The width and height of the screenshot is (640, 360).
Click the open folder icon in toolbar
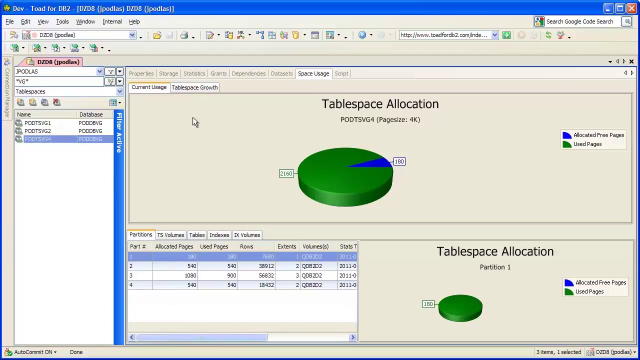pyautogui.click(x=157, y=36)
